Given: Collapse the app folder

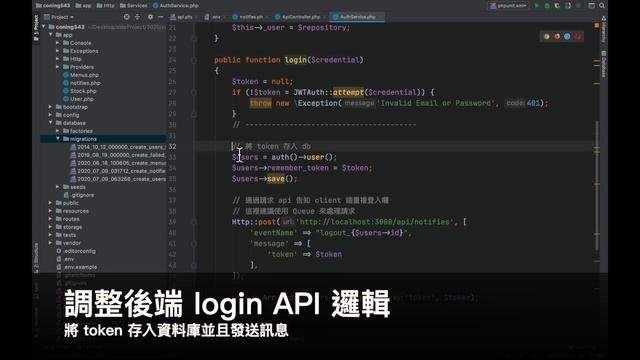Looking at the screenshot, I should pos(51,35).
